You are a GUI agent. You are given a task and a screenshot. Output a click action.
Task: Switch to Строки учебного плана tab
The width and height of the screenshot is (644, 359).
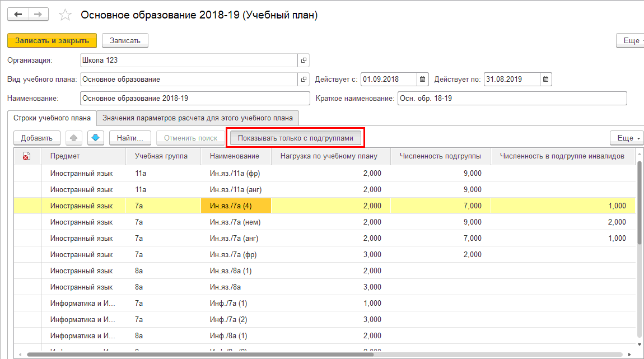(x=52, y=118)
